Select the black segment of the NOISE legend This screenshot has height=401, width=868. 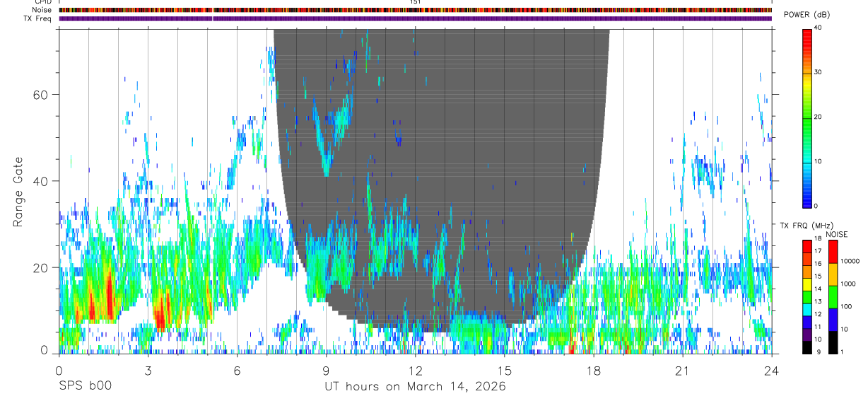[x=833, y=342]
